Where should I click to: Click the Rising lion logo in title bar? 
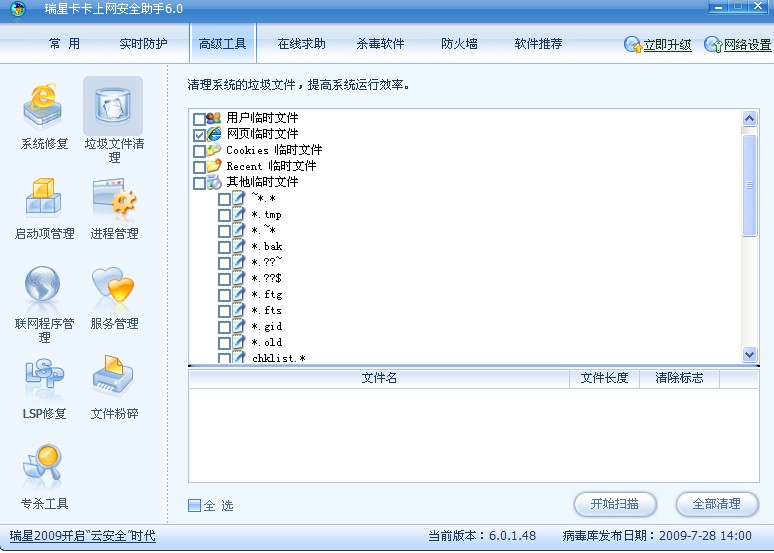[x=18, y=9]
